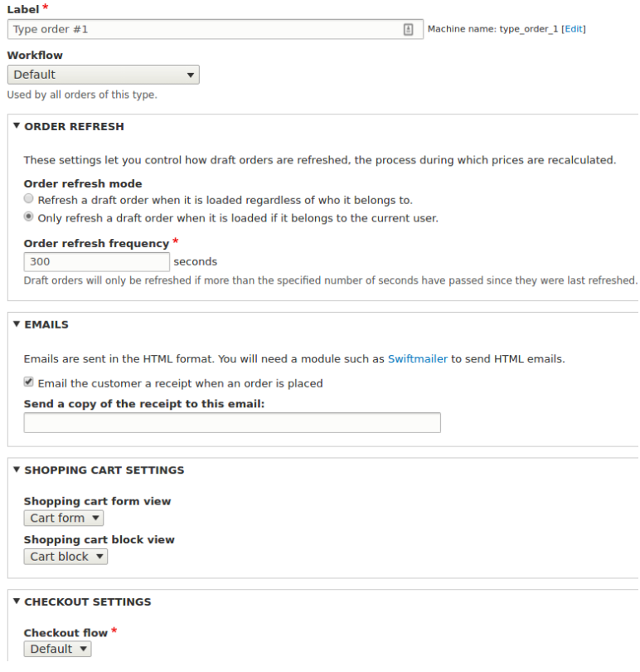Select refresh regardless of owner radio option

click(29, 199)
